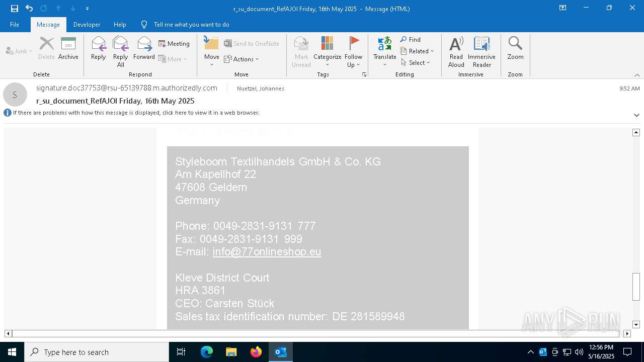Click the taskbar clock showing 12:56 PM
Image resolution: width=644 pixels, height=362 pixels.
click(601, 352)
